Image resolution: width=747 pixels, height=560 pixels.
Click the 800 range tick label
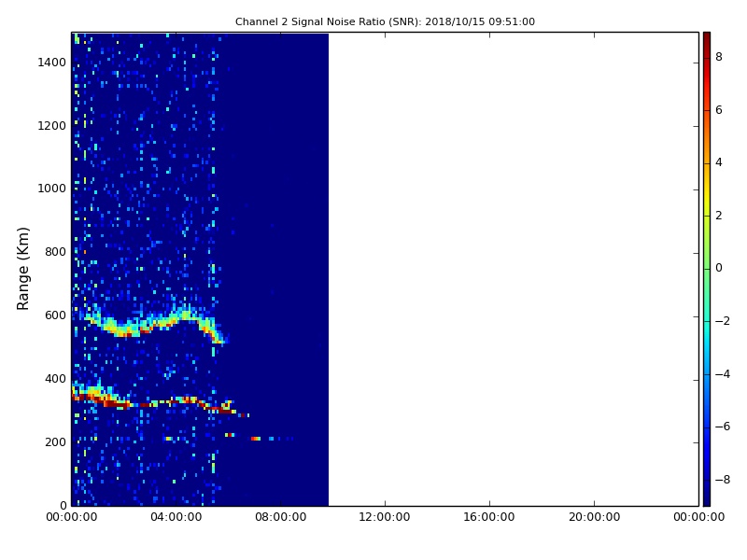pos(55,252)
